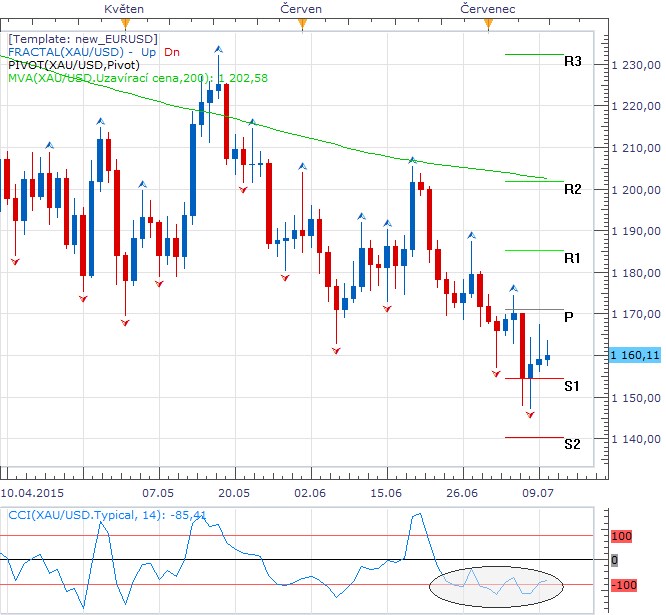Select the P pivot level label

[x=569, y=316]
